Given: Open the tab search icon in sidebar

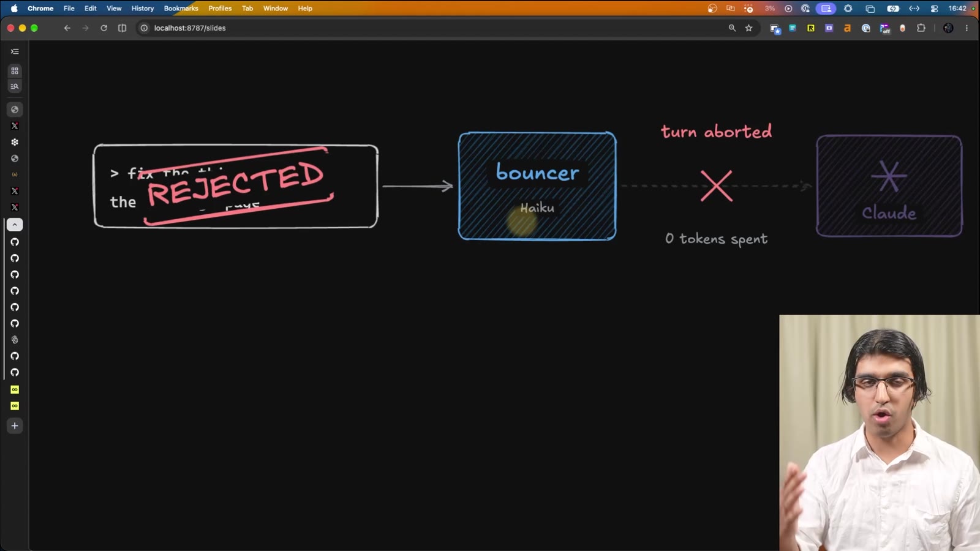Looking at the screenshot, I should (x=15, y=86).
